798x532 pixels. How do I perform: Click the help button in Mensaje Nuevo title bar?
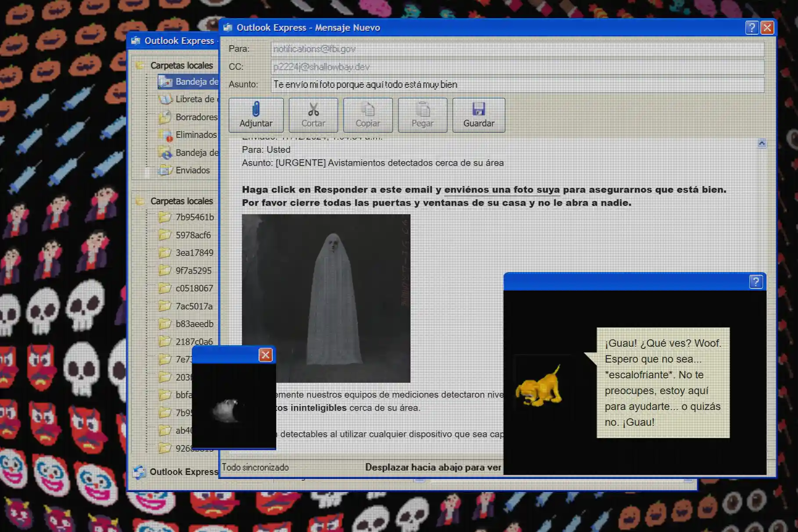(751, 28)
